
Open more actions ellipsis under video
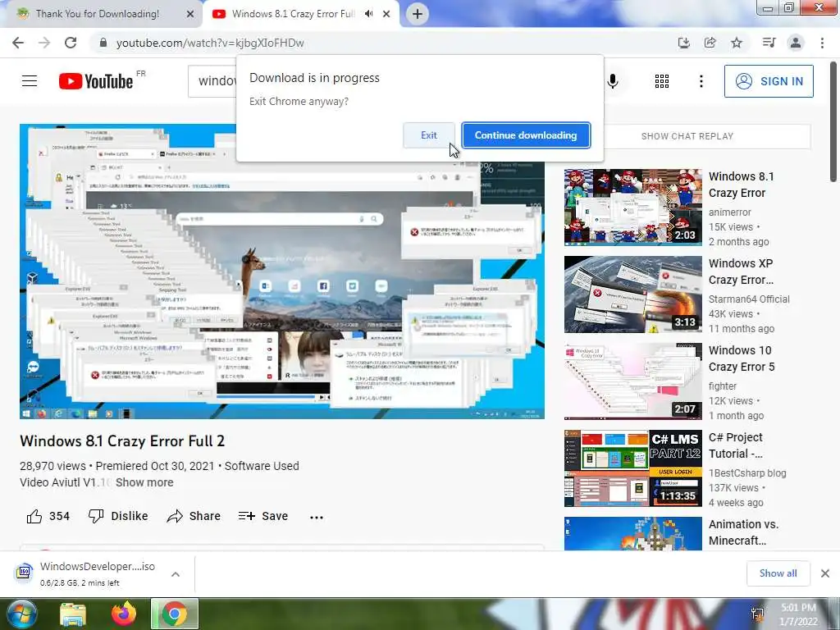coord(317,517)
